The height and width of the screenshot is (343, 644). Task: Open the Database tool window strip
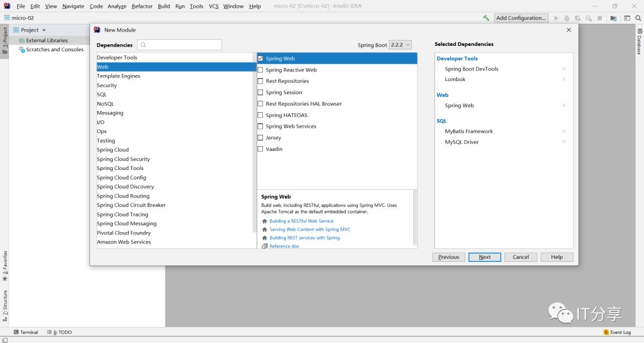[x=639, y=42]
